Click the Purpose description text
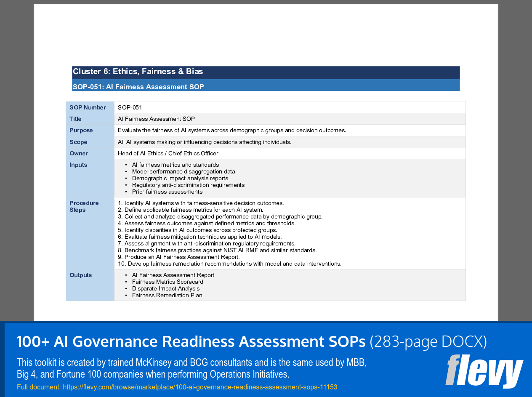The width and height of the screenshot is (532, 397). 231,130
